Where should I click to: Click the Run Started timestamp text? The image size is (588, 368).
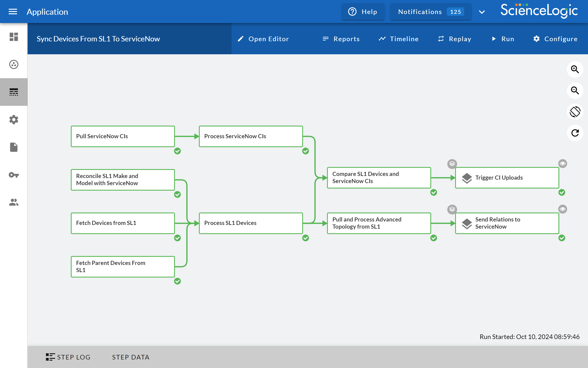529,336
